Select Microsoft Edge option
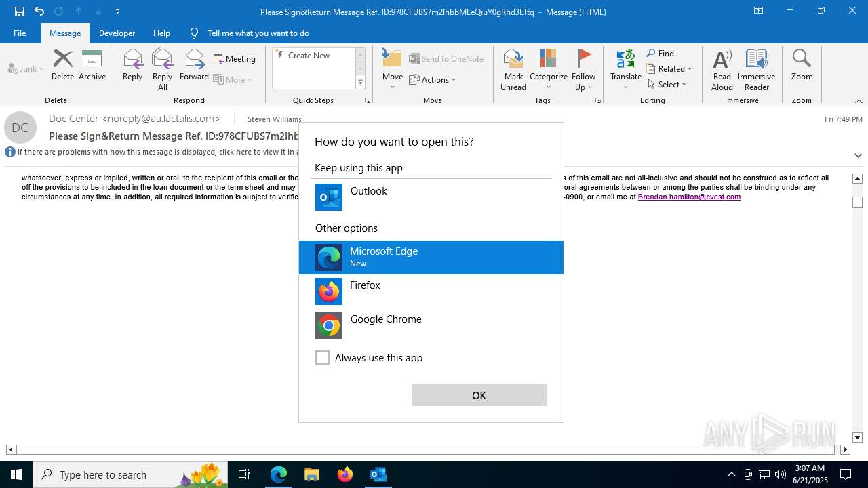Screen dimensions: 868x488 coord(431,258)
